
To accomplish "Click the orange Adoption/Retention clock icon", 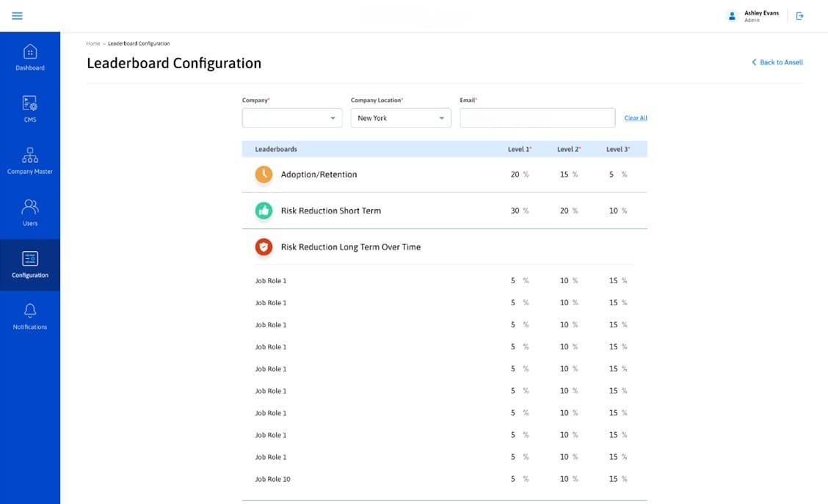I will click(x=264, y=175).
